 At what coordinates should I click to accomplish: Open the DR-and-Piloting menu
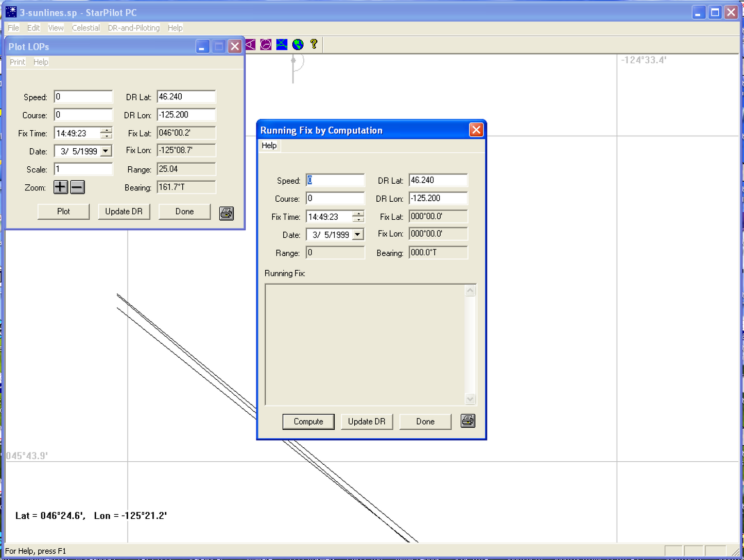coord(133,28)
